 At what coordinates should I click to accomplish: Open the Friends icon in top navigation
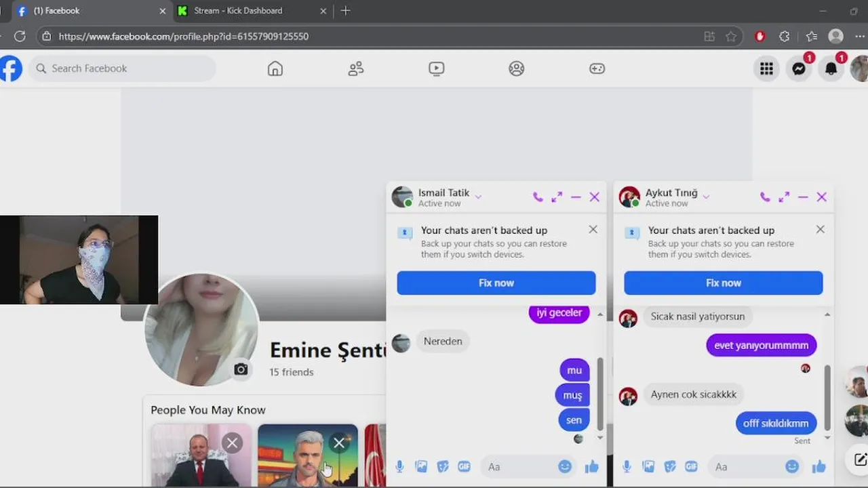(355, 68)
